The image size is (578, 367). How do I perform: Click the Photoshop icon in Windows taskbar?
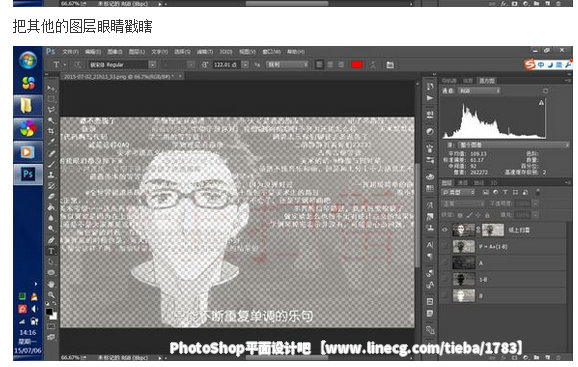point(28,174)
